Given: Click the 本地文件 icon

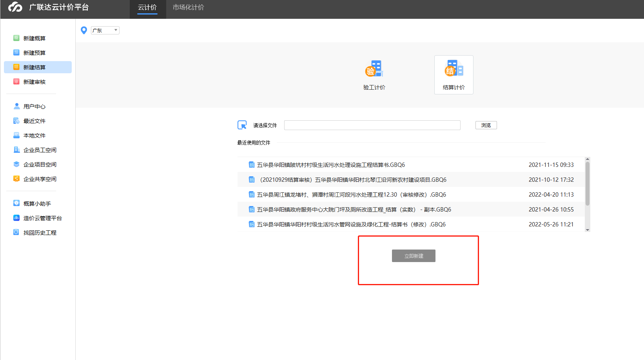Looking at the screenshot, I should pyautogui.click(x=16, y=135).
